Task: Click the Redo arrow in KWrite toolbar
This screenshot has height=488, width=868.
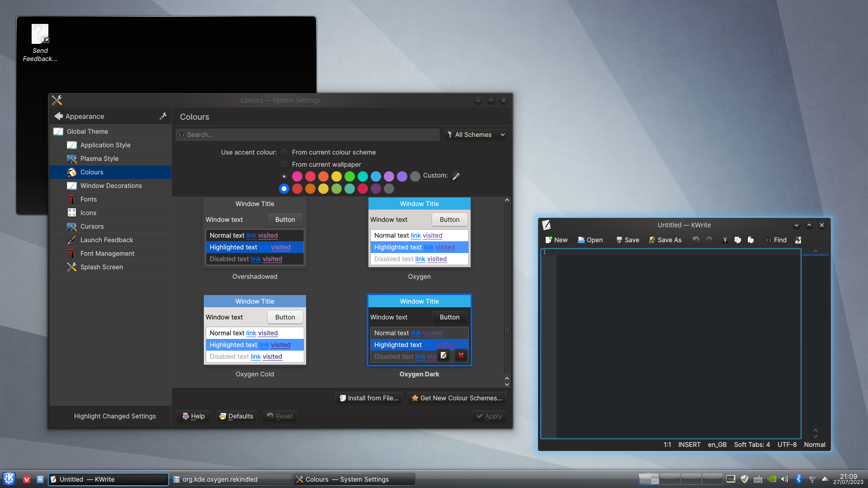Action: 709,240
